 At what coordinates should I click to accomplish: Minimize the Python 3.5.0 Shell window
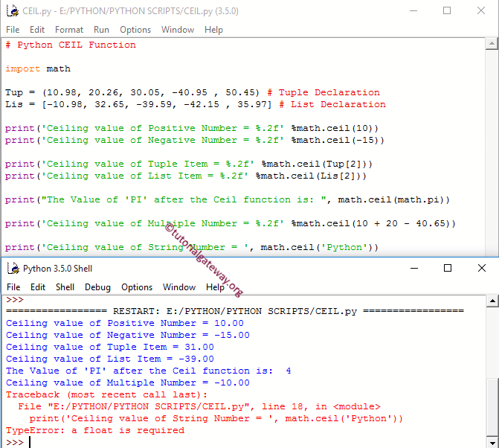click(x=414, y=268)
